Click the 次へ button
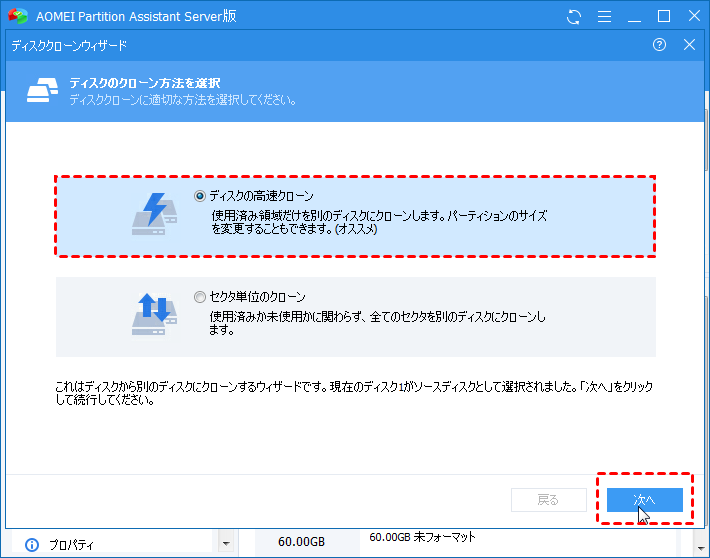The width and height of the screenshot is (710, 558). pyautogui.click(x=644, y=500)
